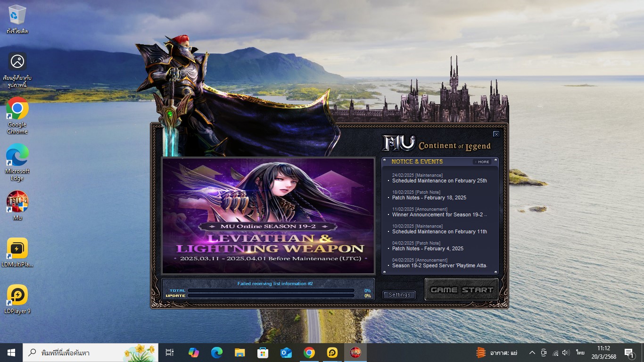Select the MU launcher taskbar icon
The image size is (644, 362).
[355, 353]
